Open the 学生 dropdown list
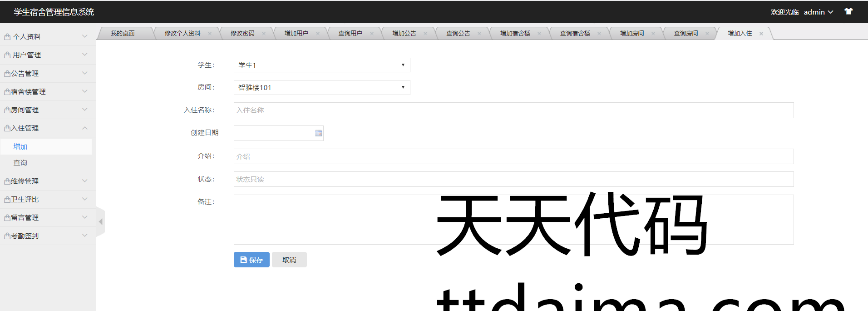Viewport: 868px width, 311px height. coord(321,65)
